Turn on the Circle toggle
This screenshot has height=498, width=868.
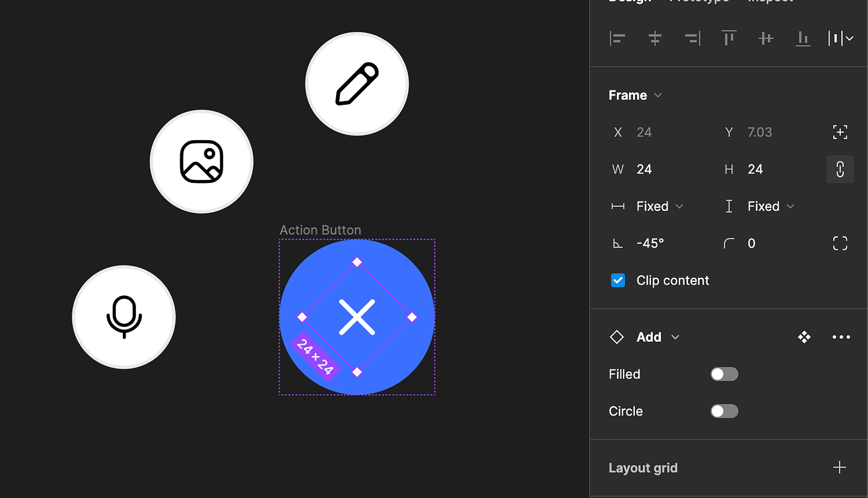[x=724, y=411]
